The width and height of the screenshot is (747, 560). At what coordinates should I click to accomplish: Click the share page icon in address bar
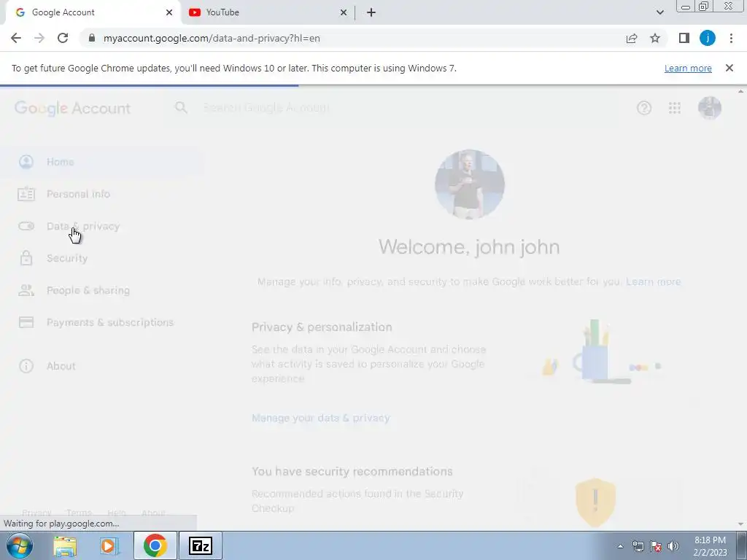632,38
